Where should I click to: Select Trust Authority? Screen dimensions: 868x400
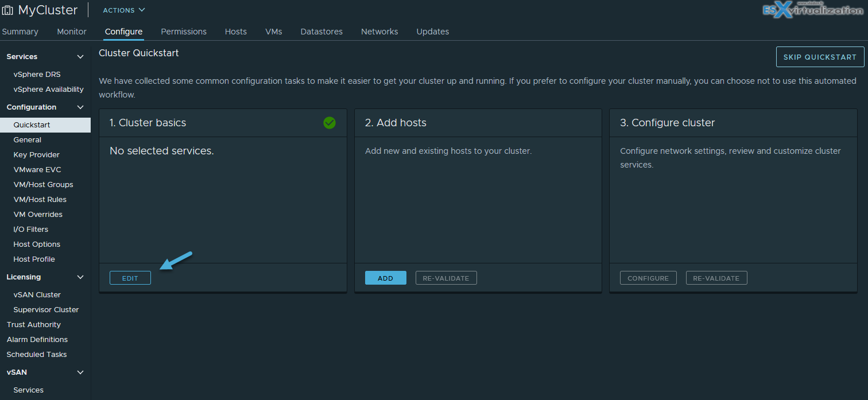[34, 325]
